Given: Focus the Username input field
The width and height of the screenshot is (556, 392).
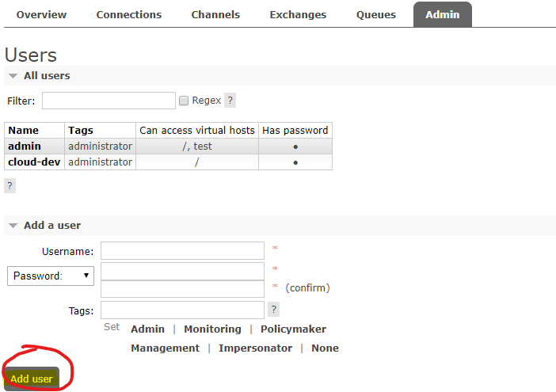Looking at the screenshot, I should [x=182, y=251].
